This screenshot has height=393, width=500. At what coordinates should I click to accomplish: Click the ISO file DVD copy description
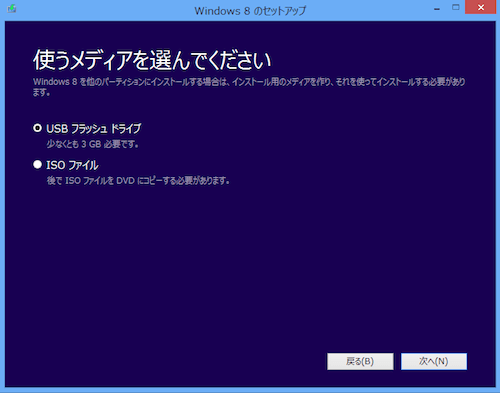click(x=138, y=181)
